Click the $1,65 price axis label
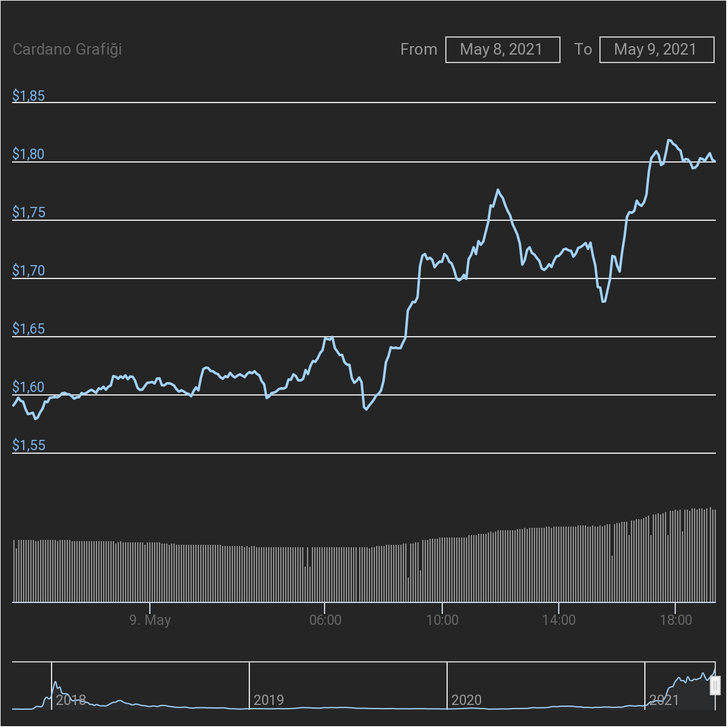 29,328
